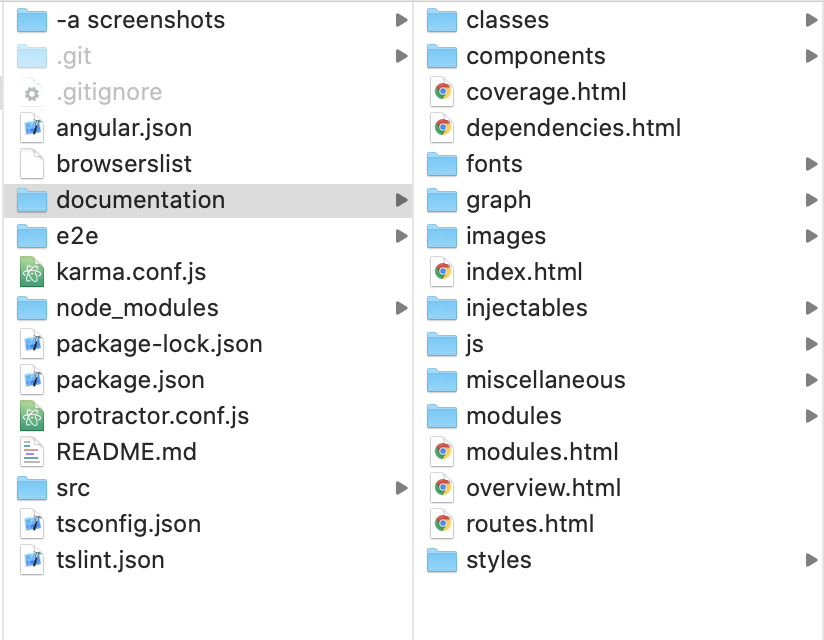Click the Chrome icon beside coverage.html

pyautogui.click(x=442, y=92)
